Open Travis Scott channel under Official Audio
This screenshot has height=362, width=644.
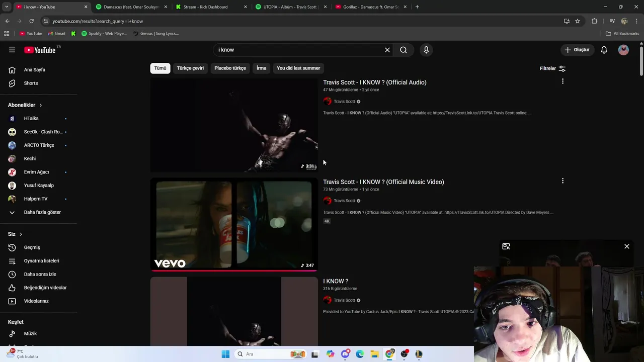344,102
